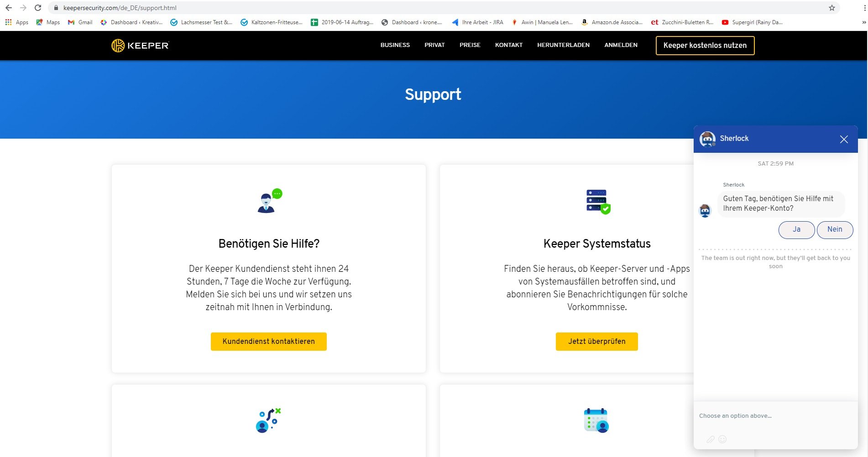Click the calendar icon on the lower card
Screen dimensions: 868x457
point(596,421)
